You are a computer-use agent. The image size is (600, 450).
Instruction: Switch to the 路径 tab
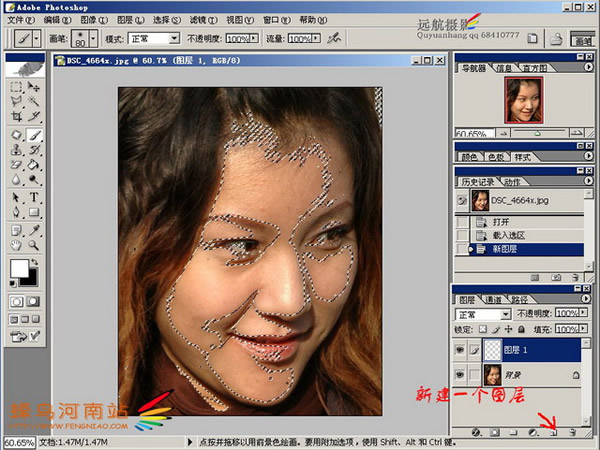pos(519,299)
